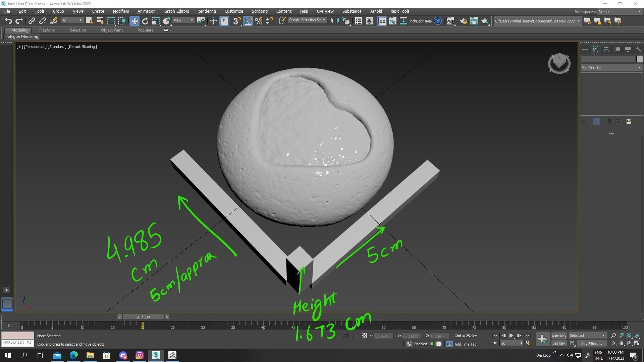
Task: Open the Rendering menu
Action: tap(206, 11)
